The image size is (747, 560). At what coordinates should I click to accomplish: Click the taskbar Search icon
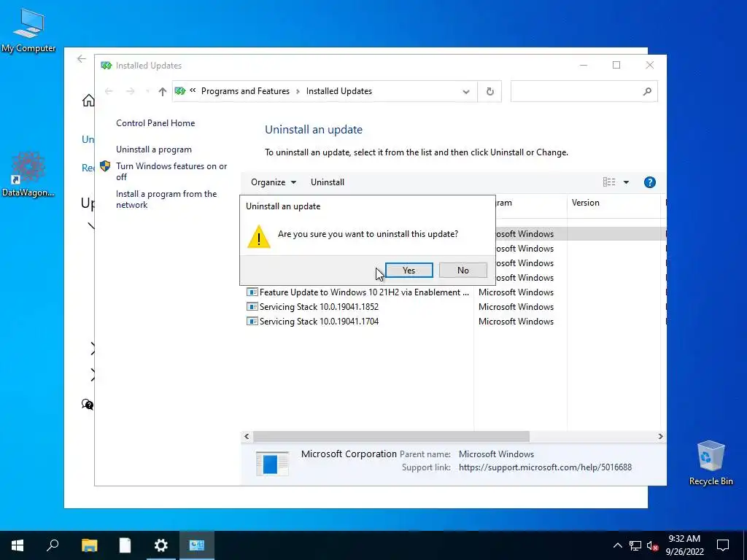(53, 545)
